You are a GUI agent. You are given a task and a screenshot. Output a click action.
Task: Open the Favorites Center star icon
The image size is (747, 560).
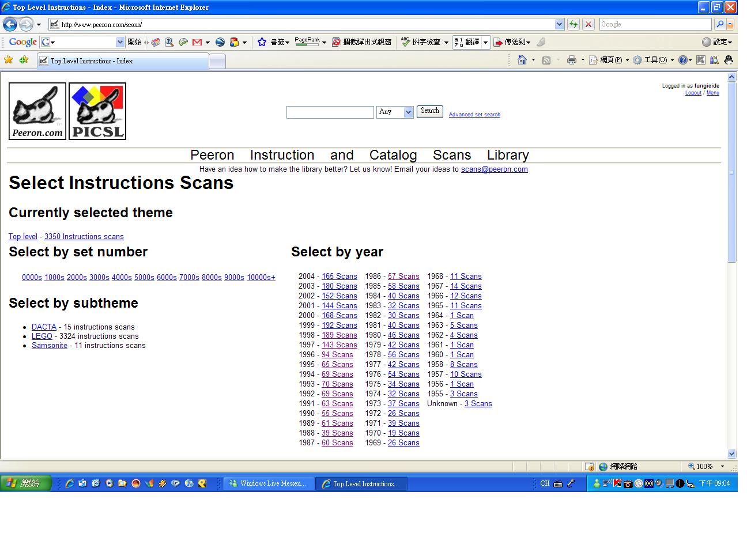(9, 60)
